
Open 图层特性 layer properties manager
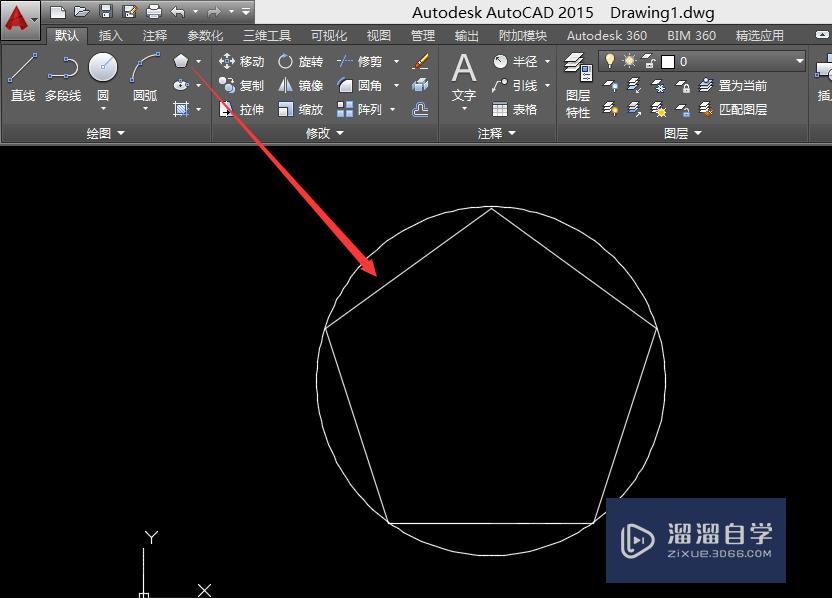pyautogui.click(x=578, y=85)
